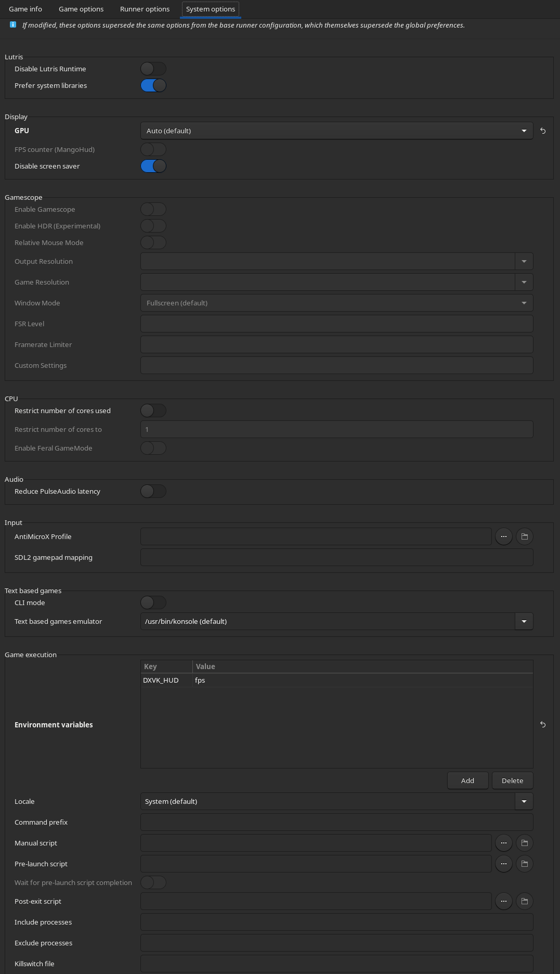
Task: Switch to the Game info tab
Action: click(x=25, y=9)
